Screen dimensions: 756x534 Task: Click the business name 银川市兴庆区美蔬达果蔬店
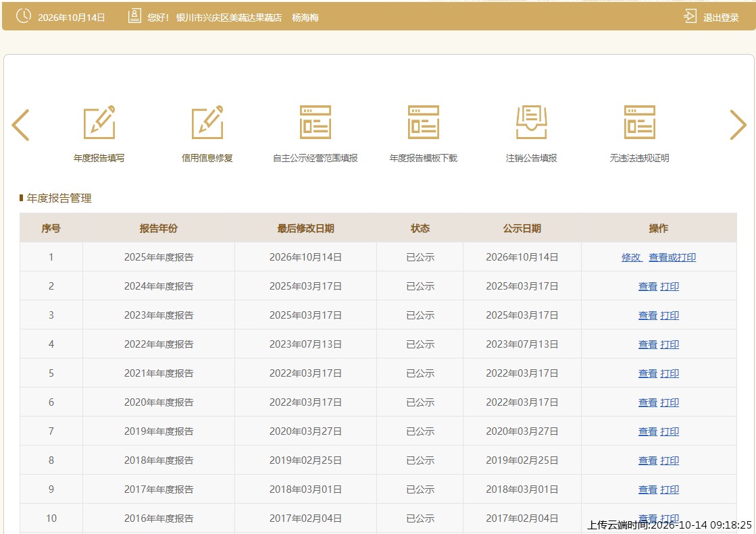coord(229,18)
